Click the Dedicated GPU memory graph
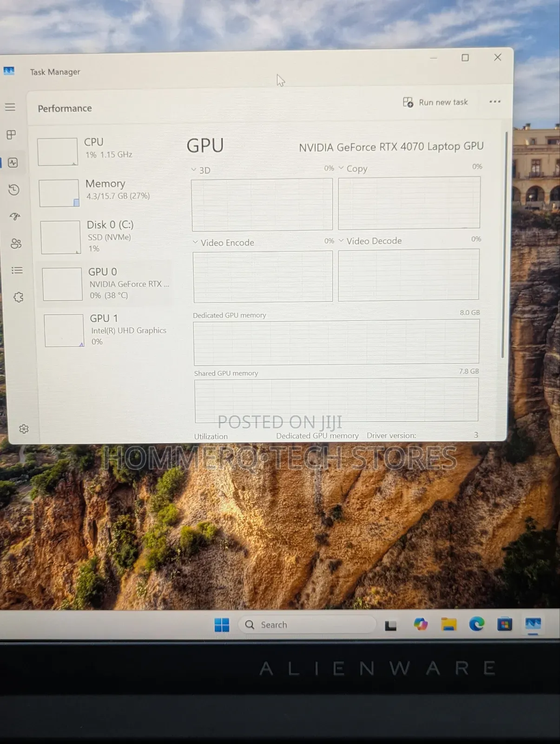This screenshot has width=560, height=744. point(336,342)
